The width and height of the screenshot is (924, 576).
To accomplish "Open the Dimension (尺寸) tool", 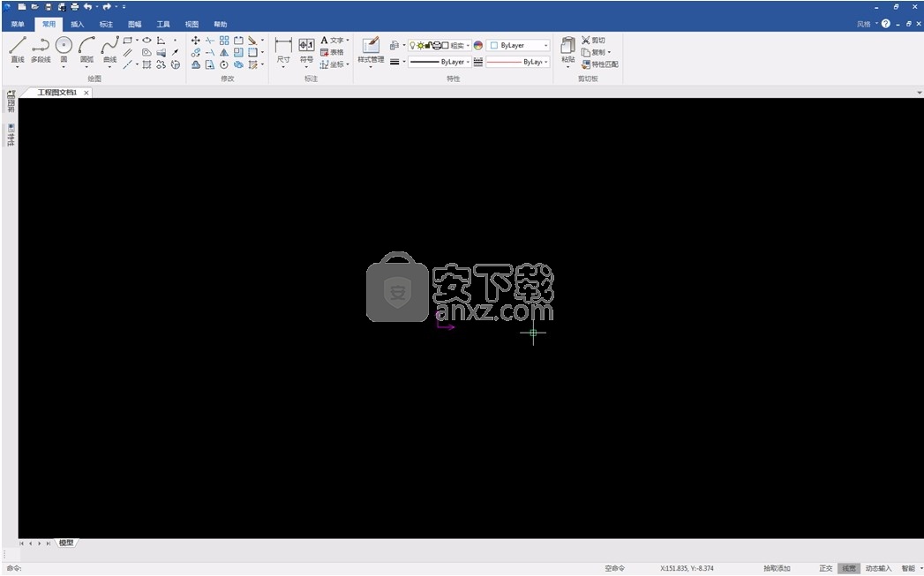I will click(283, 50).
